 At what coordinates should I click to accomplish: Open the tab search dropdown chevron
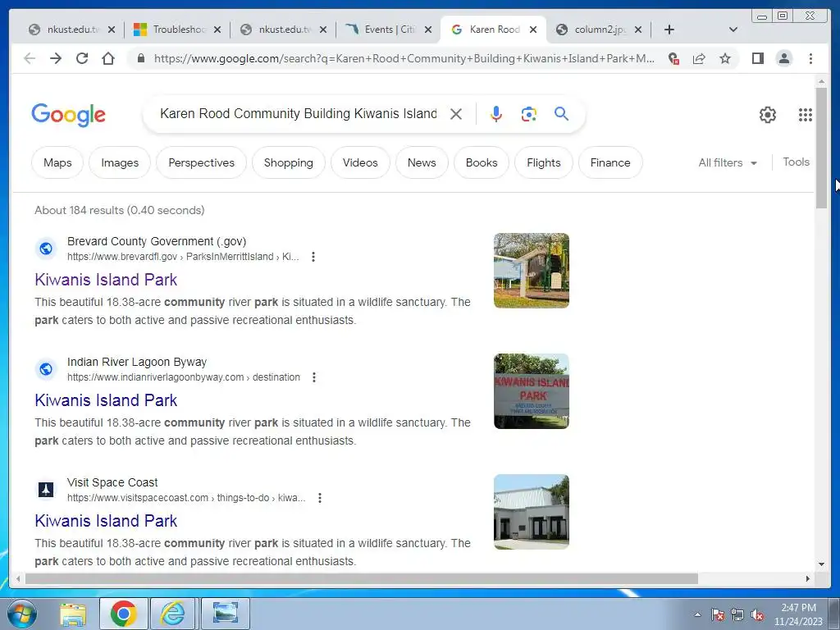tap(733, 30)
